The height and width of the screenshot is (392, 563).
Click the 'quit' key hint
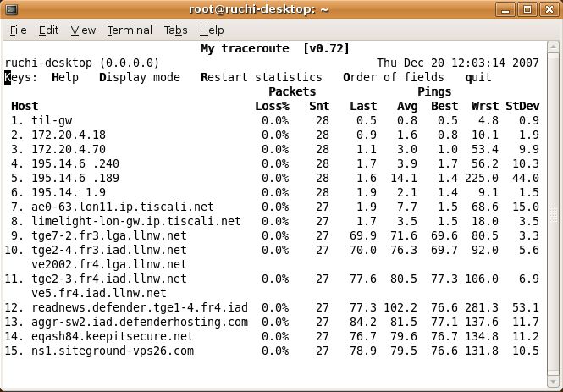478,78
